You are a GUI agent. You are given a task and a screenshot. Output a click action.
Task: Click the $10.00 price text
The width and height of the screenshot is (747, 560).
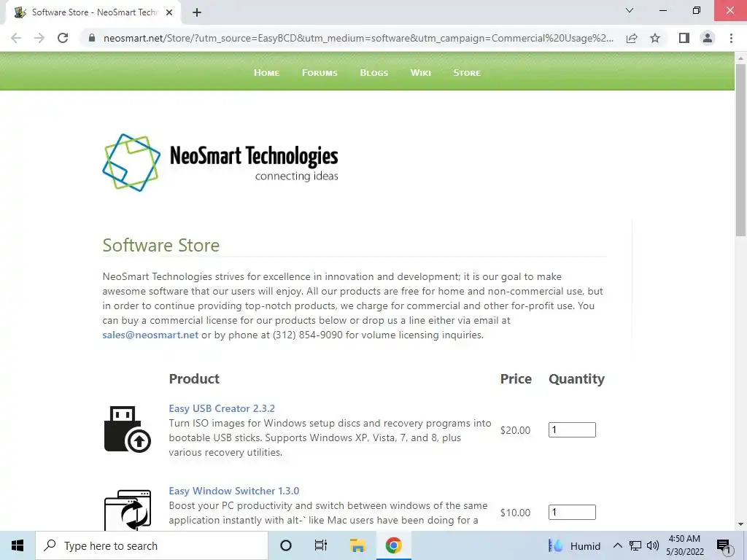point(515,513)
